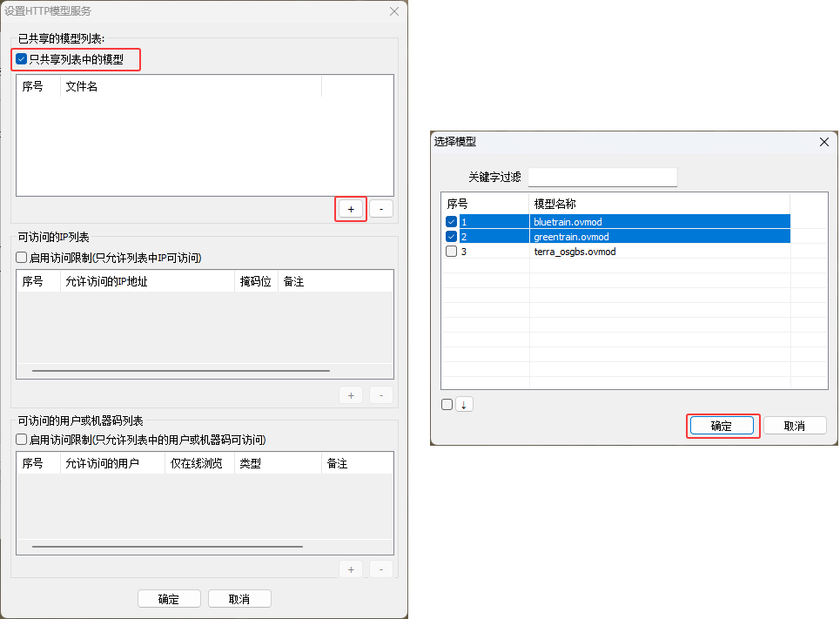This screenshot has height=619, width=840.
Task: Uncheck the bluetrain.ovmod model checkbox
Action: tap(451, 222)
